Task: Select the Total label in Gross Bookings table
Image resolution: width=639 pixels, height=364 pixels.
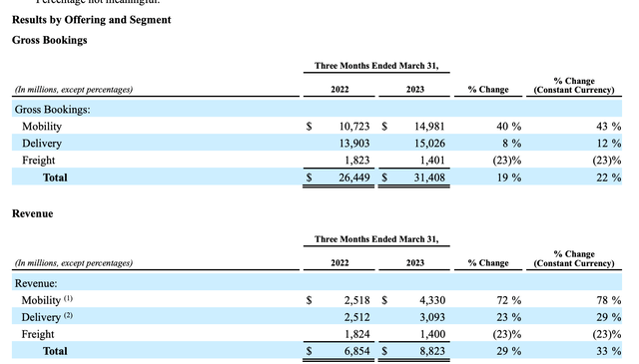Action: 55,178
